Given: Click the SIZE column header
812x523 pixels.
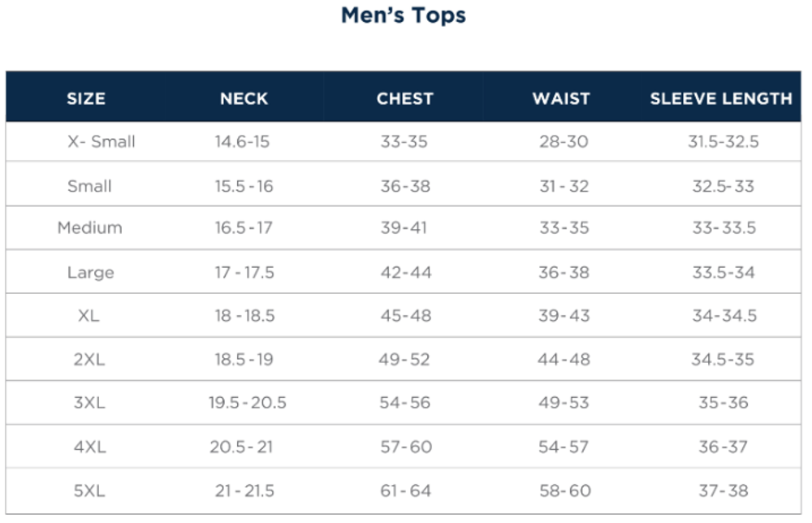Looking at the screenshot, I should click(x=86, y=99).
